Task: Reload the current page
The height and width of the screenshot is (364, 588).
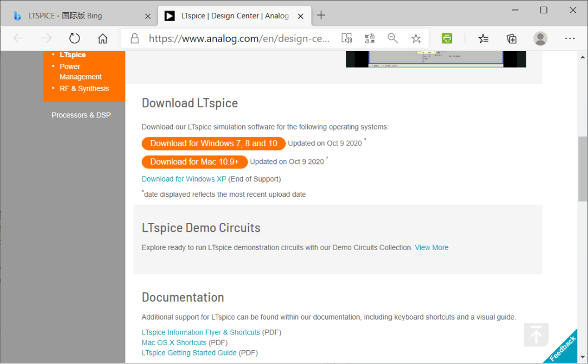Action: pyautogui.click(x=74, y=38)
